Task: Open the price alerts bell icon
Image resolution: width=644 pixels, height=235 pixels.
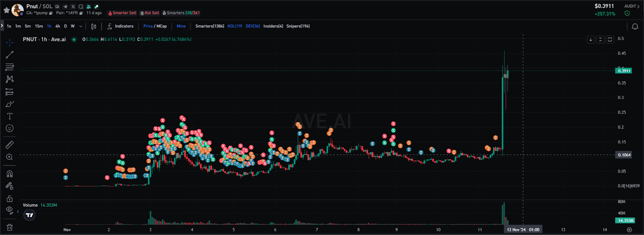Action: tap(635, 26)
